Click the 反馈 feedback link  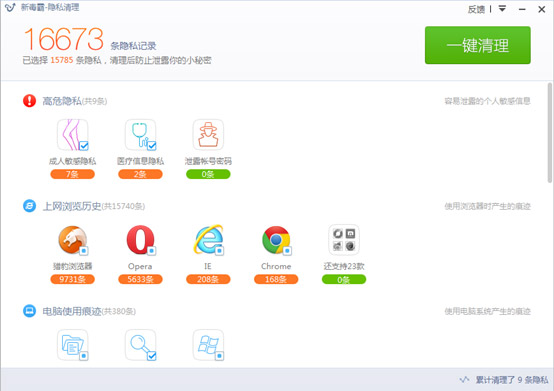476,10
